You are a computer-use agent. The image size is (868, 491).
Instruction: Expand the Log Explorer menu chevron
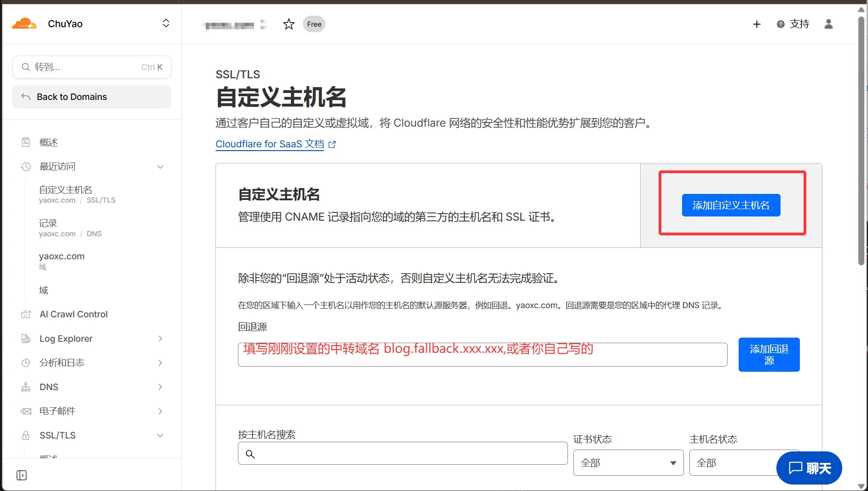tap(160, 339)
